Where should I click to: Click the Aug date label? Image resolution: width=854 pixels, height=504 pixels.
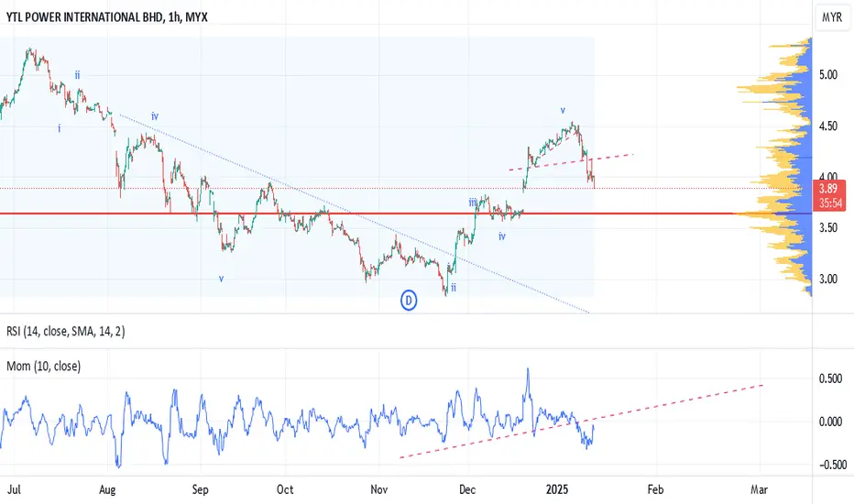point(107,489)
